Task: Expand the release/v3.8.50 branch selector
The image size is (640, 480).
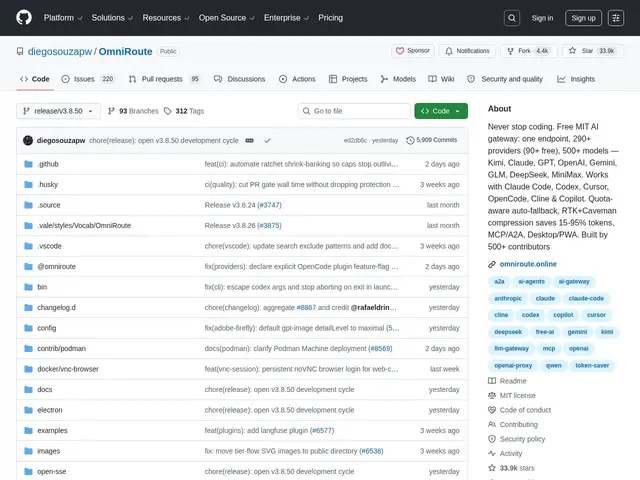Action: click(58, 111)
